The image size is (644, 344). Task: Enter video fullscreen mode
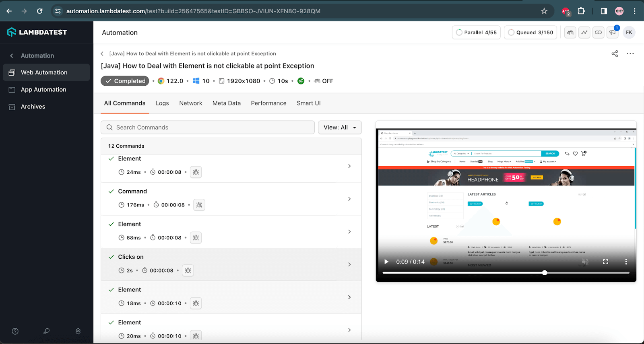pyautogui.click(x=605, y=262)
